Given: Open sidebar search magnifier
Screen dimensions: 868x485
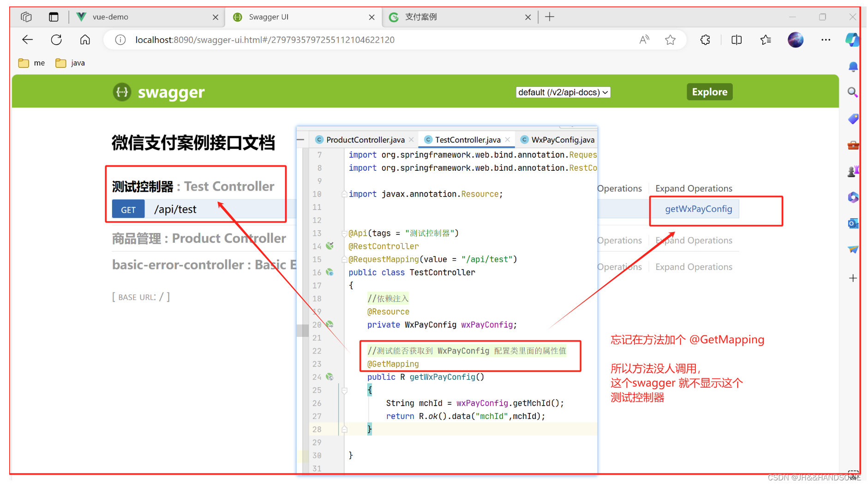Looking at the screenshot, I should tap(853, 92).
